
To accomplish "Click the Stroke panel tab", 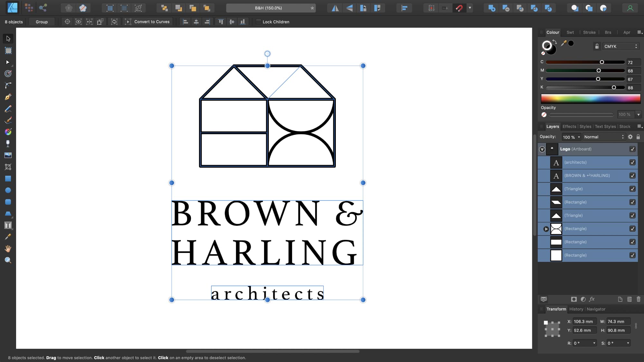I will coord(590,32).
